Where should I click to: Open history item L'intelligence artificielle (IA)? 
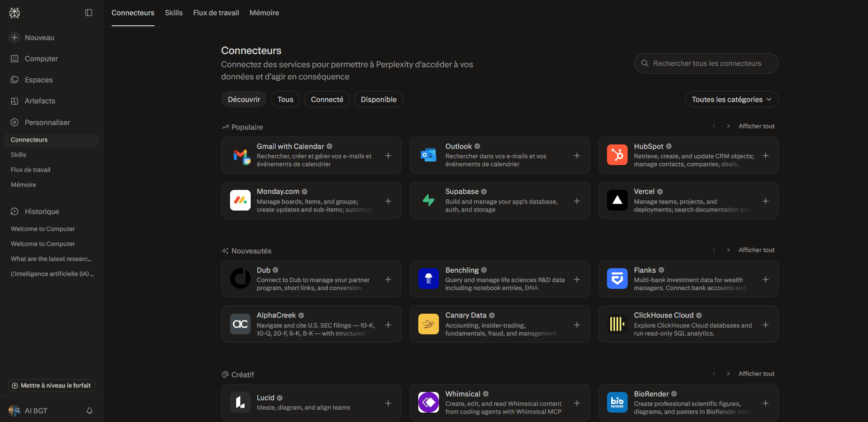51,274
